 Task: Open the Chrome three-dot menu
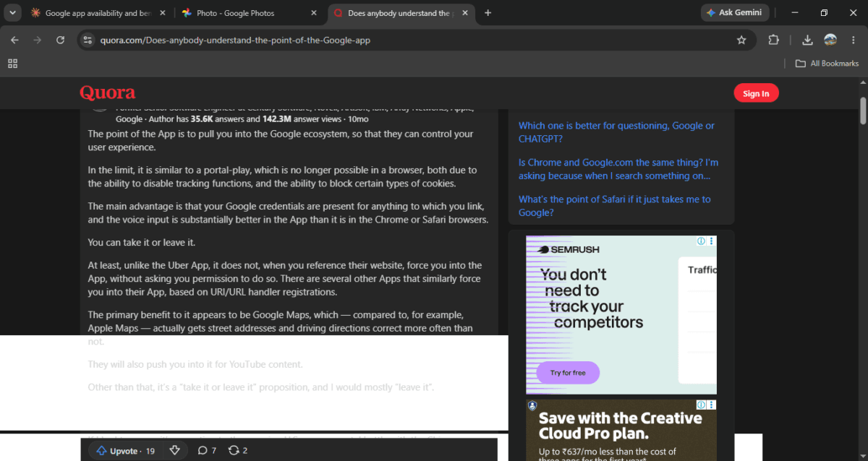853,40
